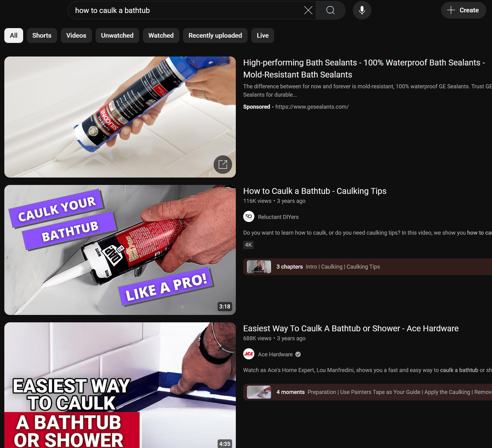Open Easiest Way To Caulk A Bathtub title

click(x=351, y=329)
